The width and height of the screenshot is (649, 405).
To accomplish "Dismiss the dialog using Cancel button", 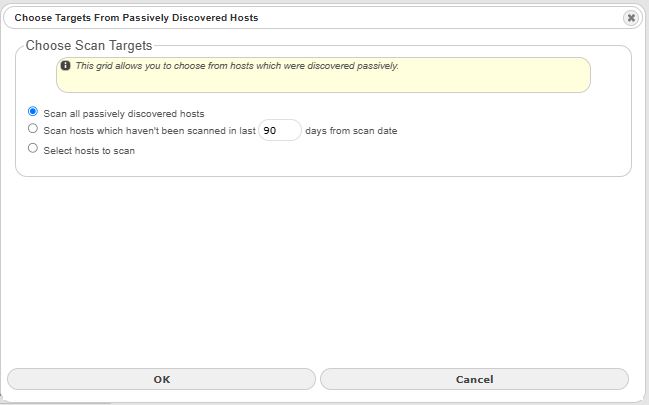I will coord(474,379).
